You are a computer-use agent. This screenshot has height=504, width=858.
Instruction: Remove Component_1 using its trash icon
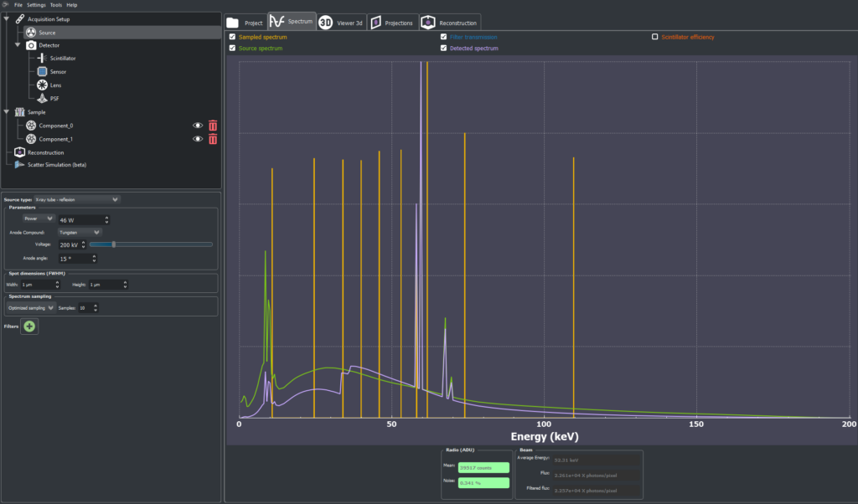click(213, 139)
